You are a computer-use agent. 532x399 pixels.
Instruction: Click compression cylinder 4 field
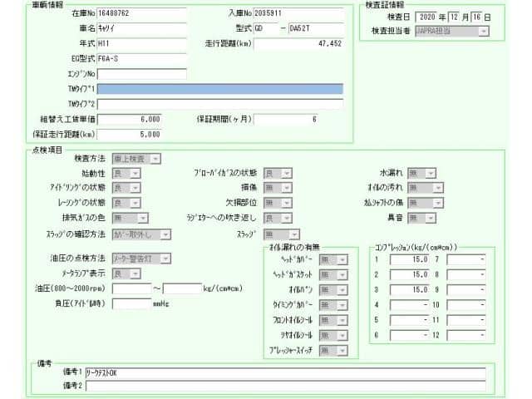point(410,305)
